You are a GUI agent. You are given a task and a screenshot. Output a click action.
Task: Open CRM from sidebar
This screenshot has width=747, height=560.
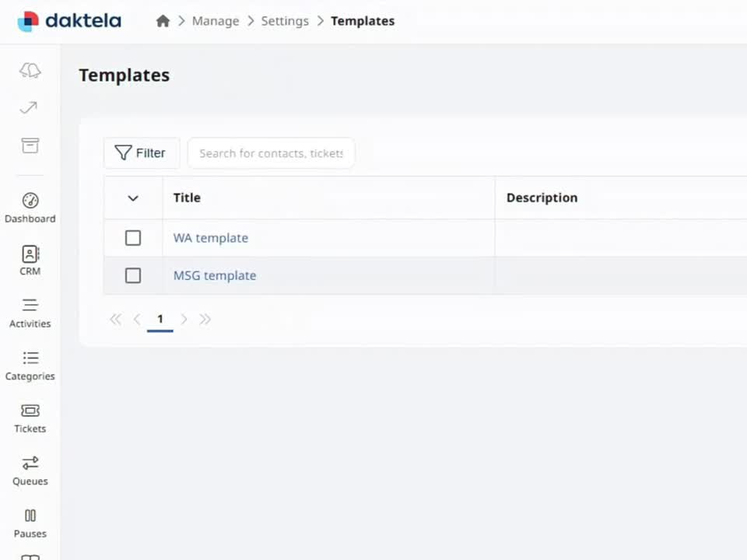(30, 261)
